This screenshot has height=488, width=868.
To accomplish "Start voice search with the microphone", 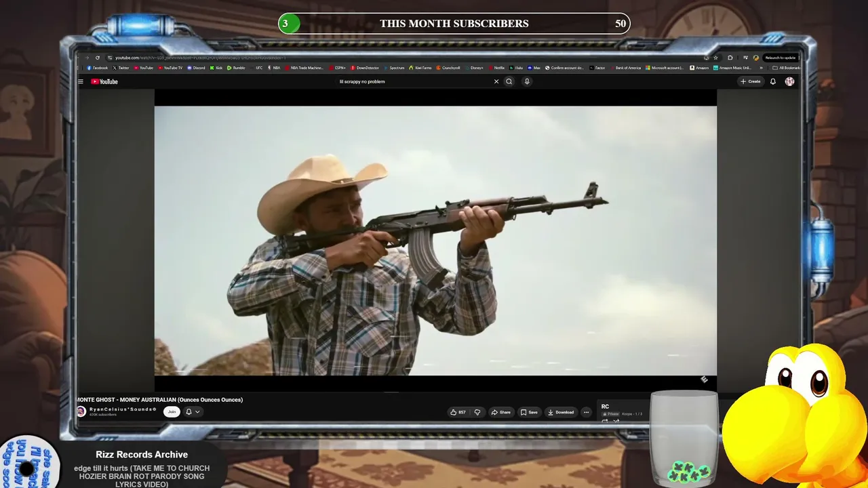I will pyautogui.click(x=527, y=81).
